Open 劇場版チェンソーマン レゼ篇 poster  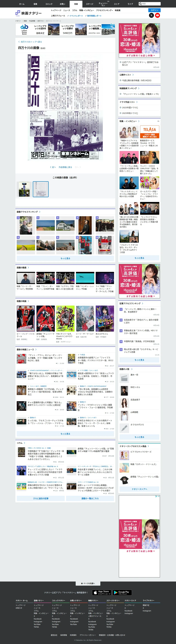click(x=46, y=319)
